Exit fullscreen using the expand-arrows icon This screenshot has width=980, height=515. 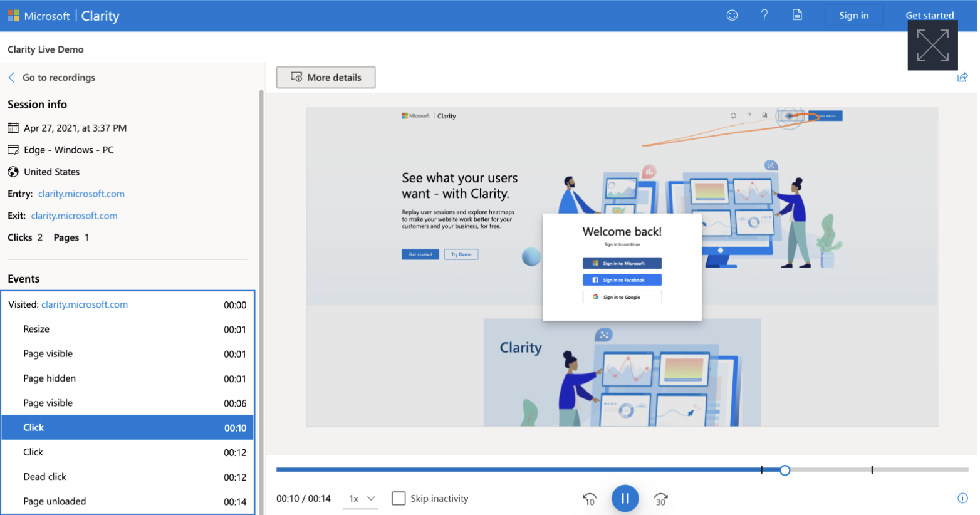pos(933,44)
